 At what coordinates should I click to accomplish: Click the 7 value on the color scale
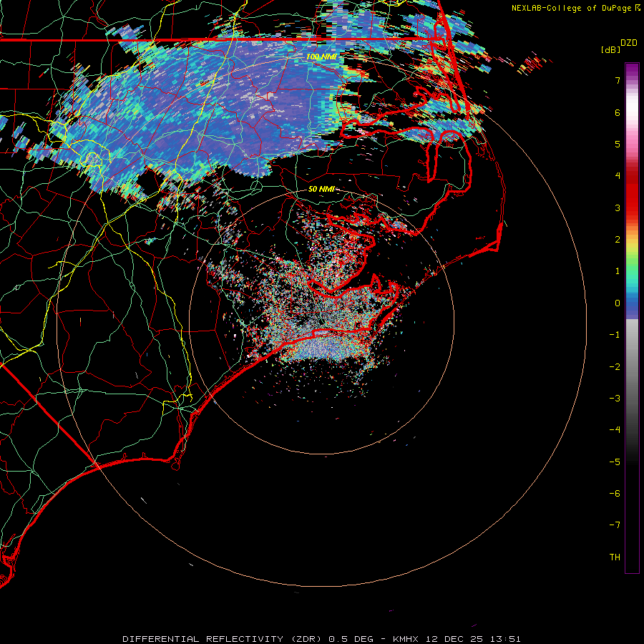coord(618,80)
